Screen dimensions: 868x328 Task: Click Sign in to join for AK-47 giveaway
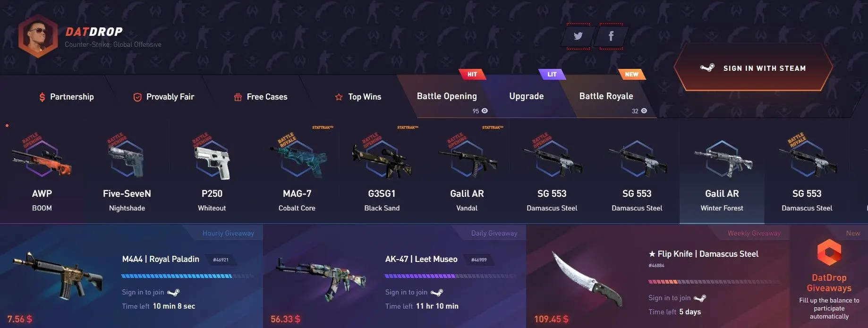click(406, 292)
